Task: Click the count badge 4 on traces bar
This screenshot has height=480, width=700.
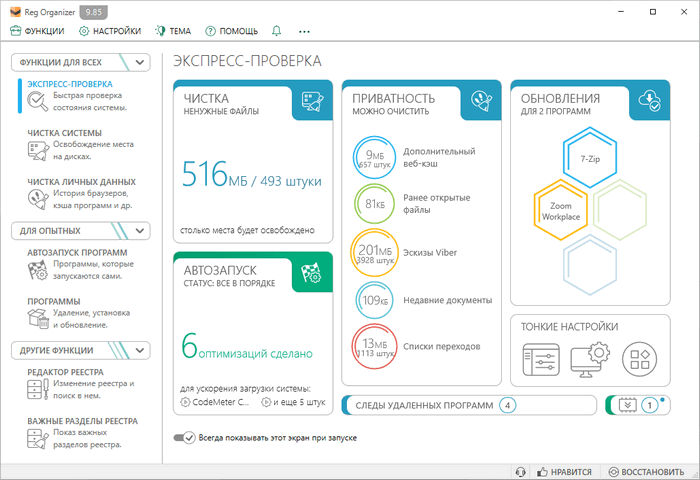Action: [x=507, y=405]
